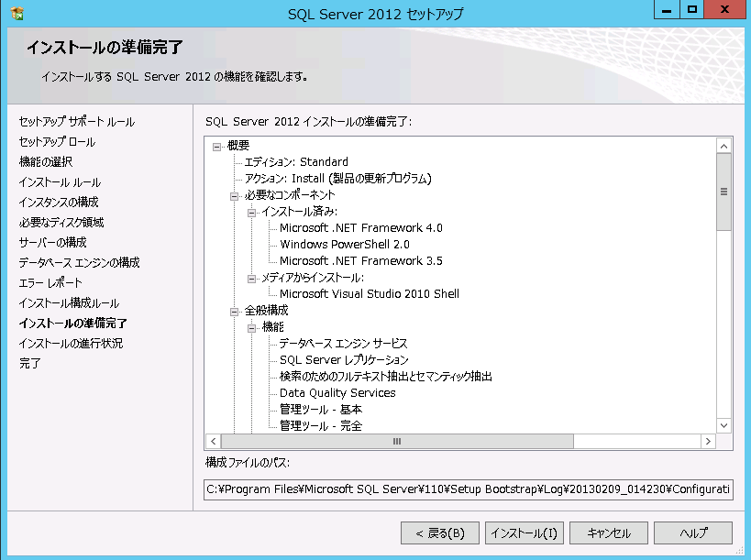The image size is (751, 560).
Task: Click セットアップ サポート ルール step
Action: 77,122
